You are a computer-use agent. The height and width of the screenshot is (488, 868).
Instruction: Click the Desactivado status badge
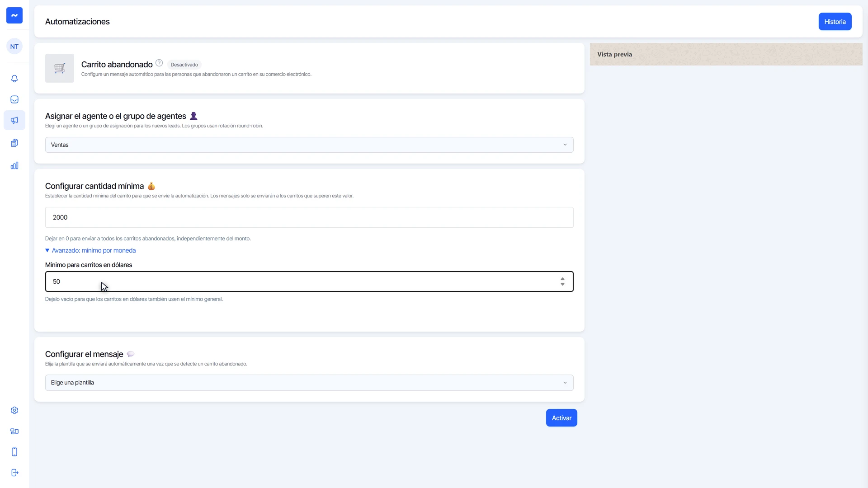pos(184,65)
